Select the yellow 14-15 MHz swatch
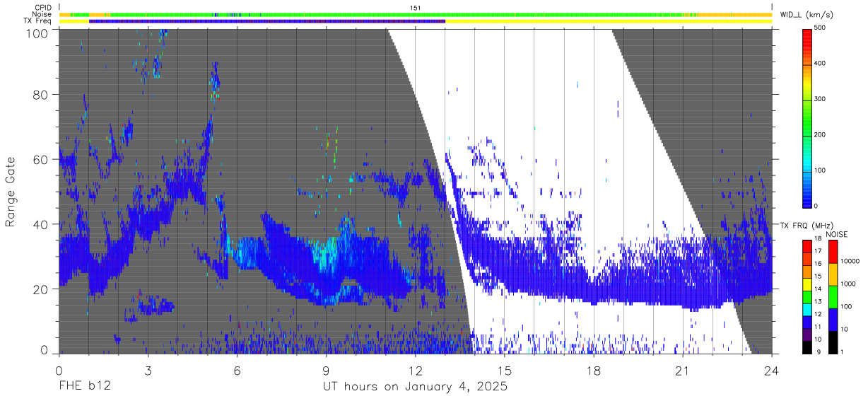 [x=807, y=284]
